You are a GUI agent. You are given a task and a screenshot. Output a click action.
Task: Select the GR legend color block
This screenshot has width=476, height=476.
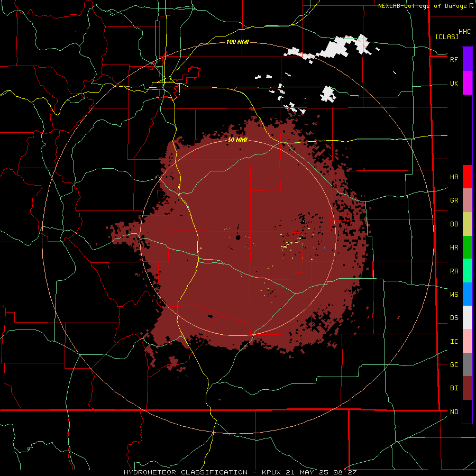click(x=467, y=200)
